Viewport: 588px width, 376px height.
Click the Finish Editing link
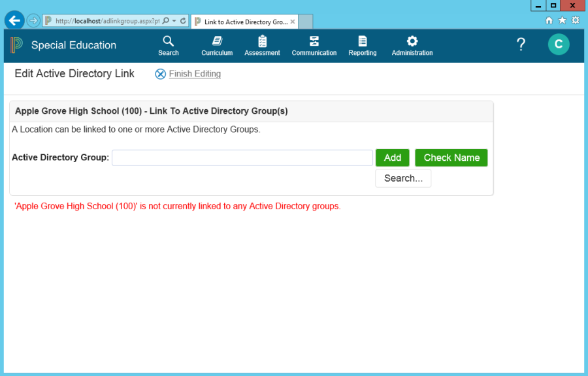pos(194,74)
